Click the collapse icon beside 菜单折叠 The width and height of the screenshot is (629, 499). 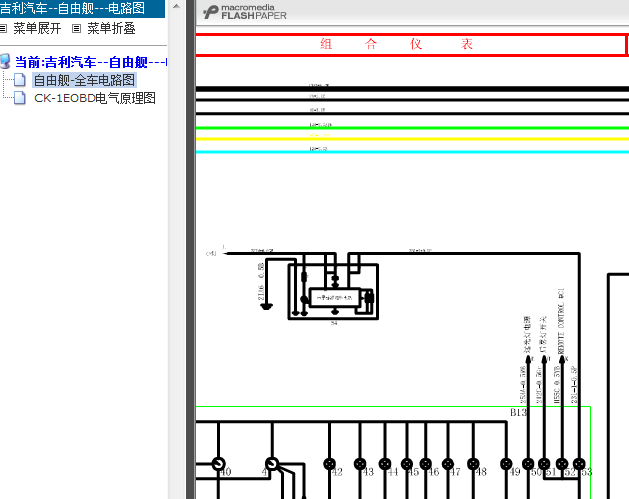tap(76, 28)
